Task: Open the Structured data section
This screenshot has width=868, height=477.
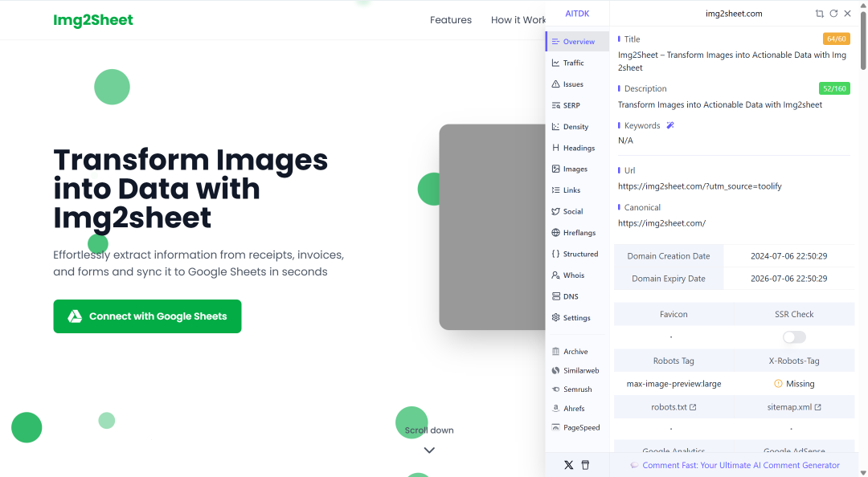Action: [x=577, y=254]
